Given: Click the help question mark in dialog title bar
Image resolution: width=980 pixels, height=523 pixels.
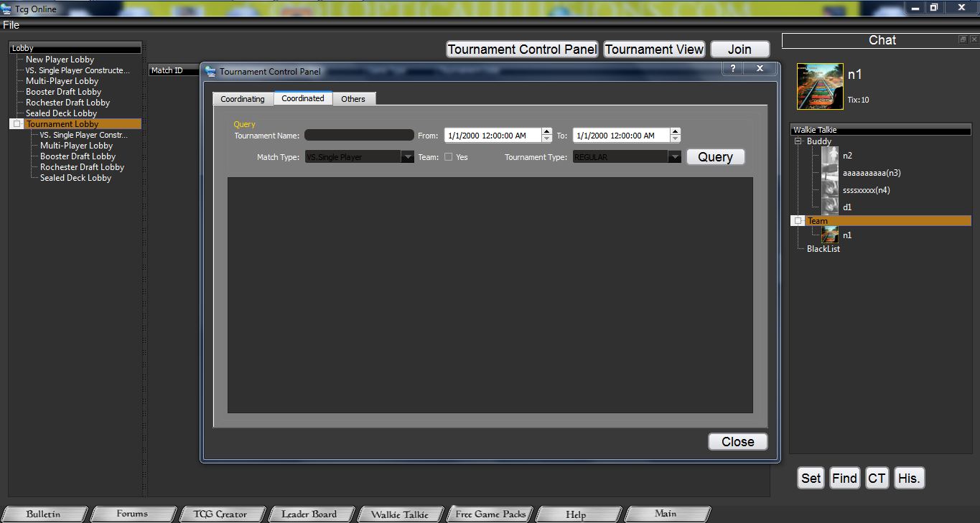Looking at the screenshot, I should click(x=732, y=69).
